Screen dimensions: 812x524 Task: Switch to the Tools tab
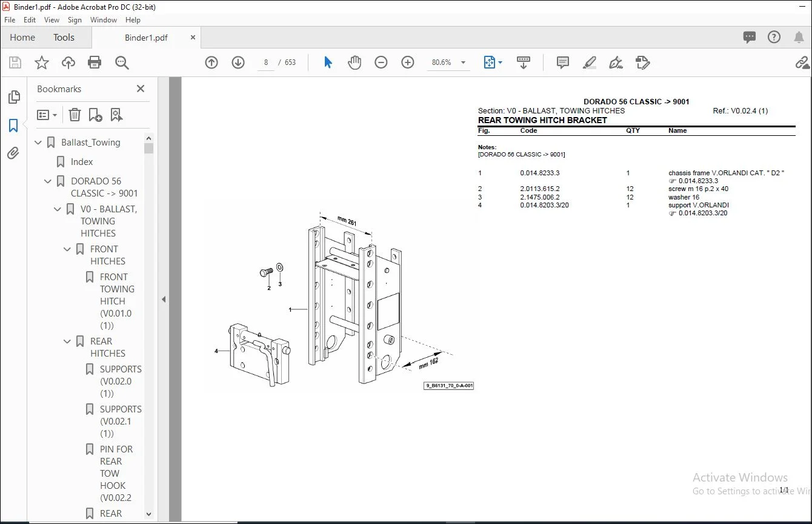coord(64,37)
